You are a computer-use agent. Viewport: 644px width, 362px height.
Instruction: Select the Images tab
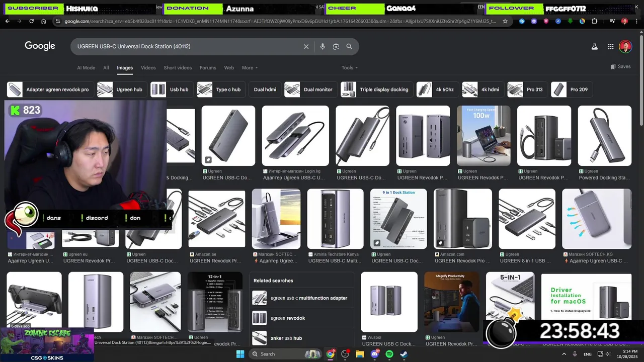click(125, 68)
